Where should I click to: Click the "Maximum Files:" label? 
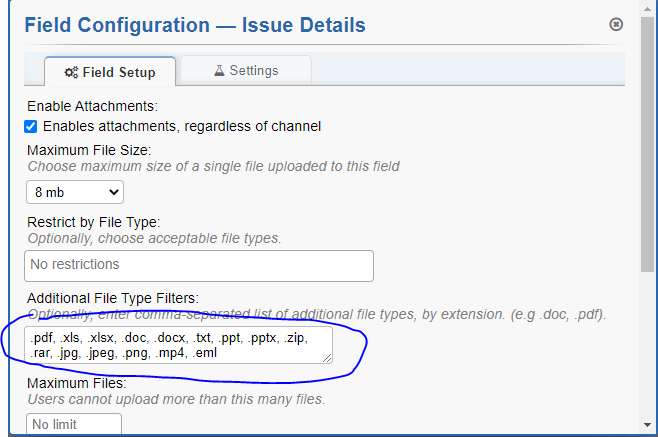pyautogui.click(x=76, y=383)
